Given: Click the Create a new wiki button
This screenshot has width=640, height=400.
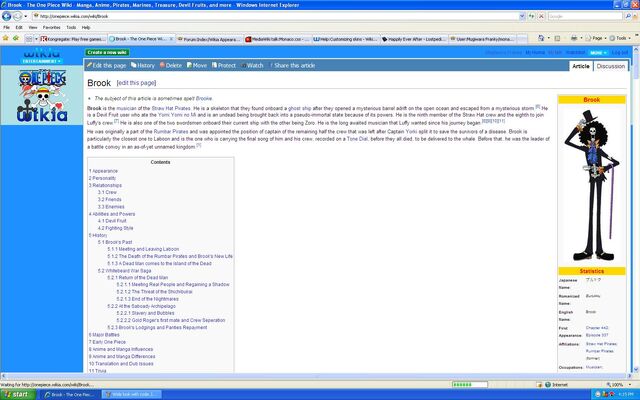Looking at the screenshot, I should tap(107, 52).
